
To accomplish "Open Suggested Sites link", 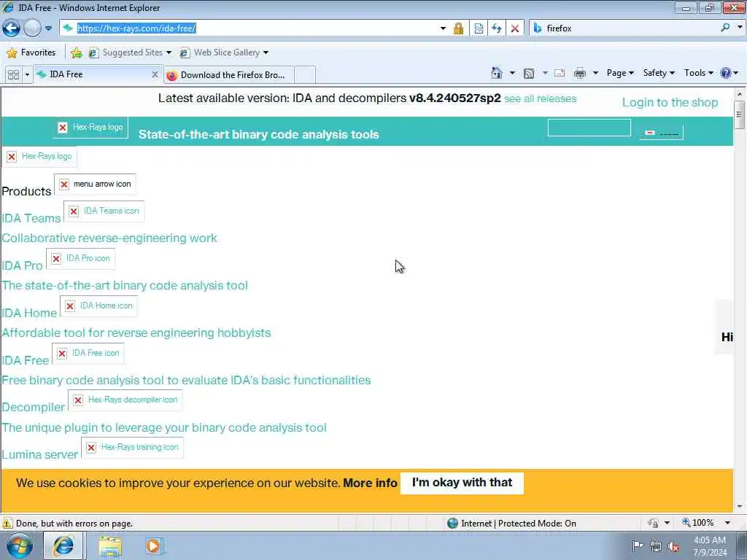I will click(x=130, y=52).
